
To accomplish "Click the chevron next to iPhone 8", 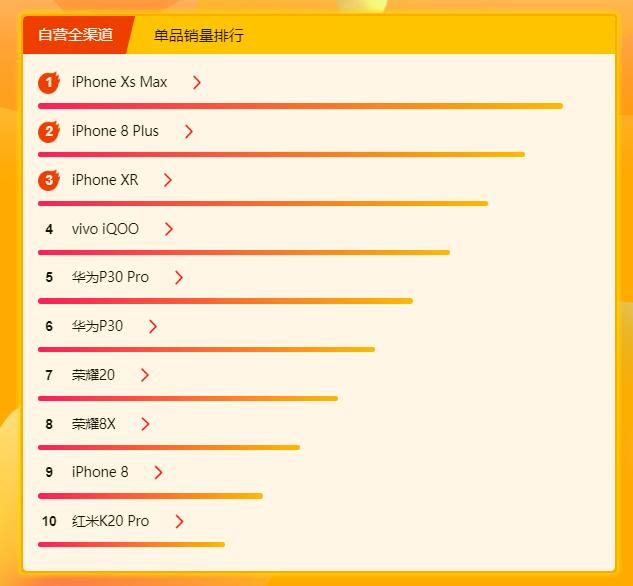I will [x=158, y=472].
